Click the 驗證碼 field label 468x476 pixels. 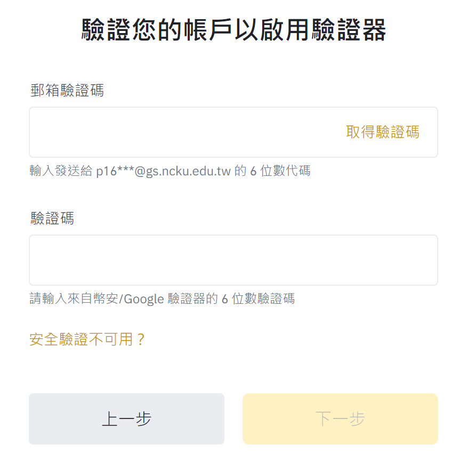click(52, 218)
